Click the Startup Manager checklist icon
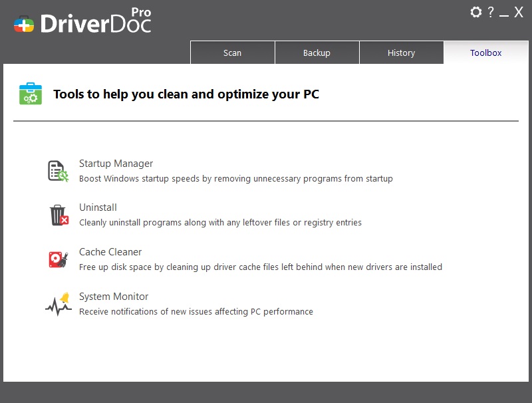Screen dimensions: 532x403 tap(58, 171)
